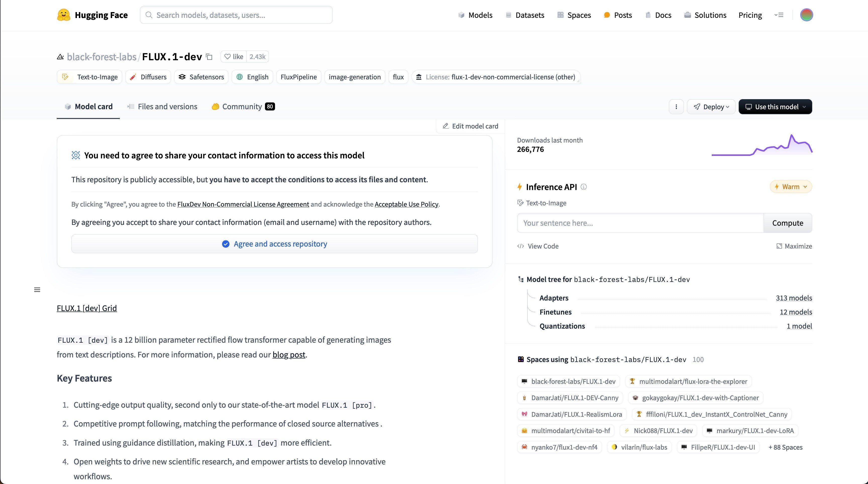Click the Inference API info icon
Screen dimensions: 868x484
coord(584,187)
